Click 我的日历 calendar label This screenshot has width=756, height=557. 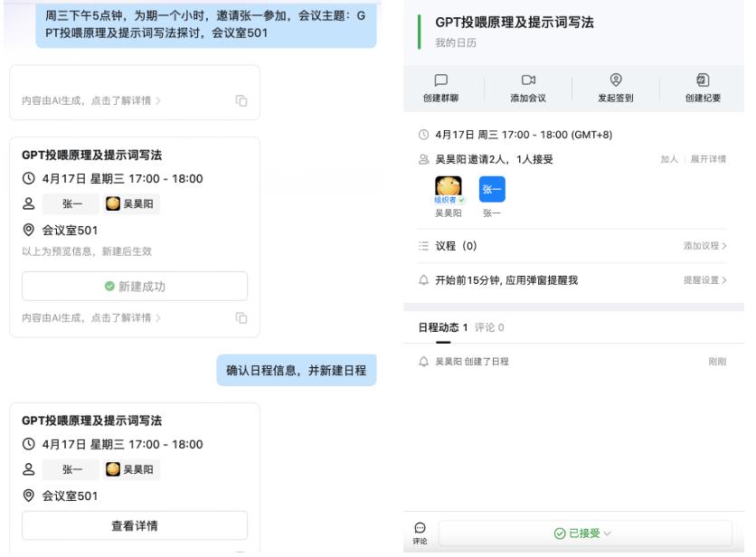456,42
